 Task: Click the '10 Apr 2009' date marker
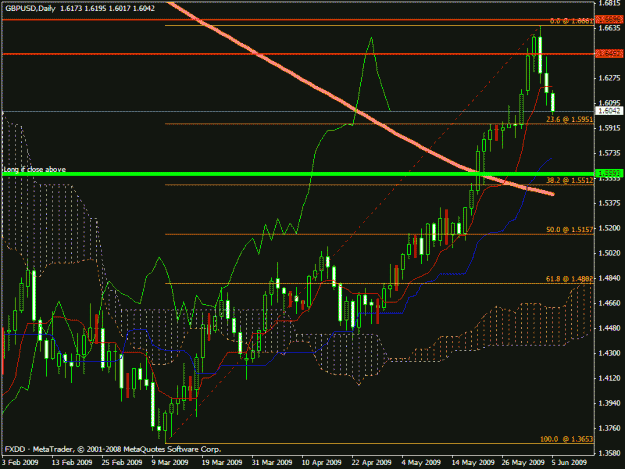tap(322, 462)
